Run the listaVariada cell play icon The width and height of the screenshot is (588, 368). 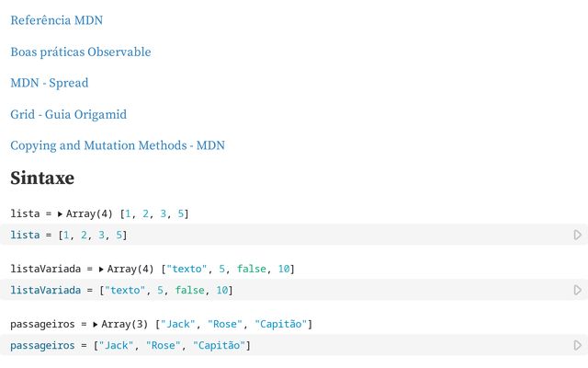(x=577, y=291)
